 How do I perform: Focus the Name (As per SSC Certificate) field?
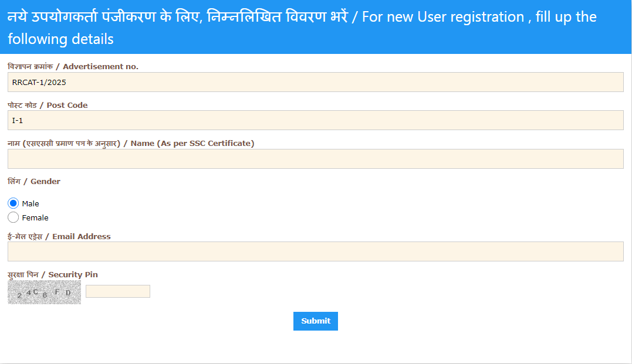click(315, 159)
